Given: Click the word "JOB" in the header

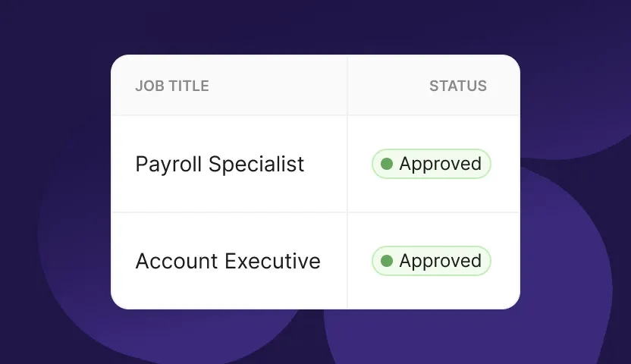Looking at the screenshot, I should tap(149, 86).
